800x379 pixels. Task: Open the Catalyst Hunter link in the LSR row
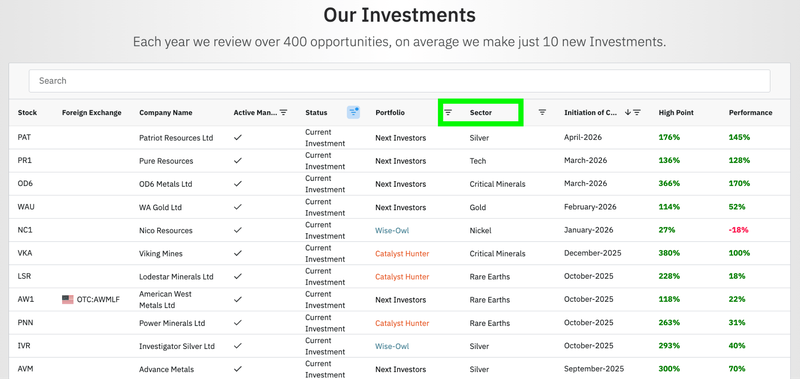(402, 276)
